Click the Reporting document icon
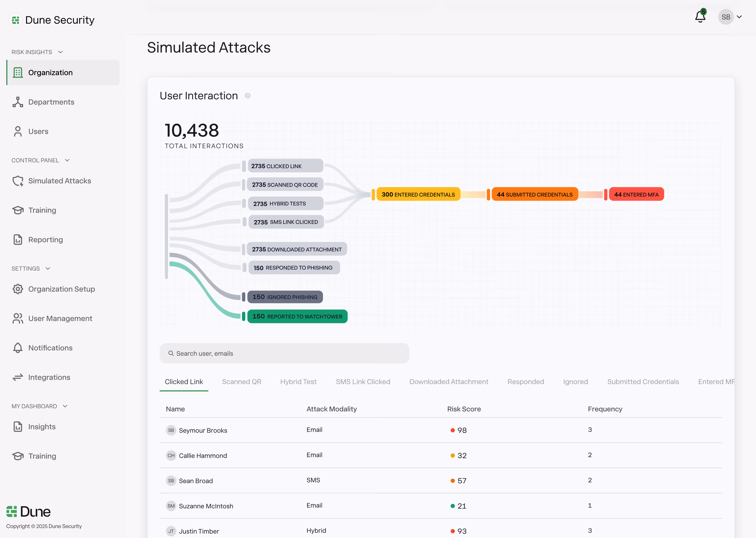This screenshot has height=538, width=756. coord(18,240)
